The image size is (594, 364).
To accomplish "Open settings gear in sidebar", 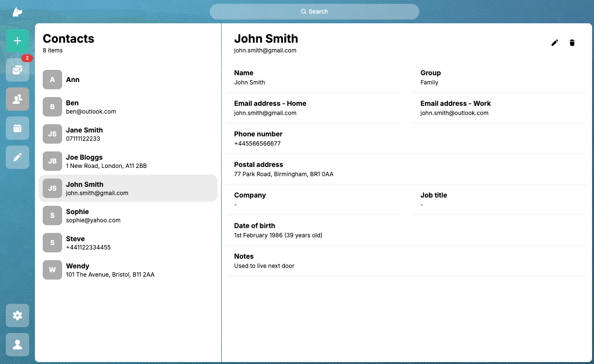I will pyautogui.click(x=17, y=315).
